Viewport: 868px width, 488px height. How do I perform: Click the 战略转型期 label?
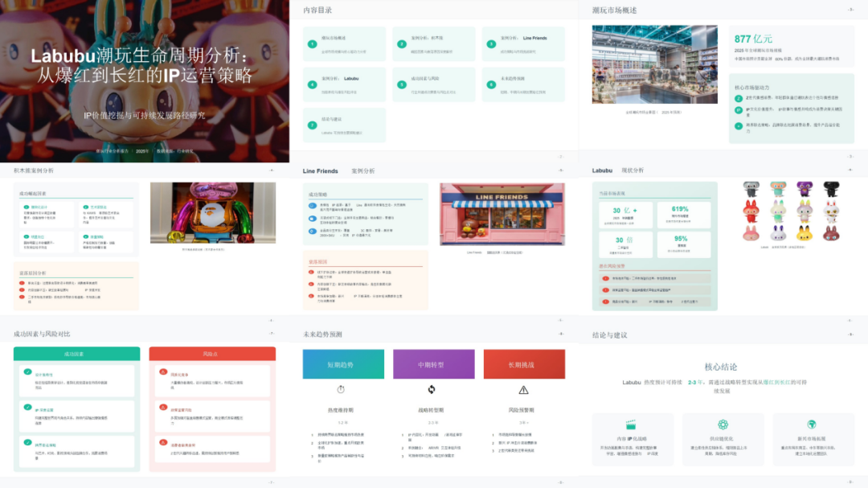click(x=431, y=411)
